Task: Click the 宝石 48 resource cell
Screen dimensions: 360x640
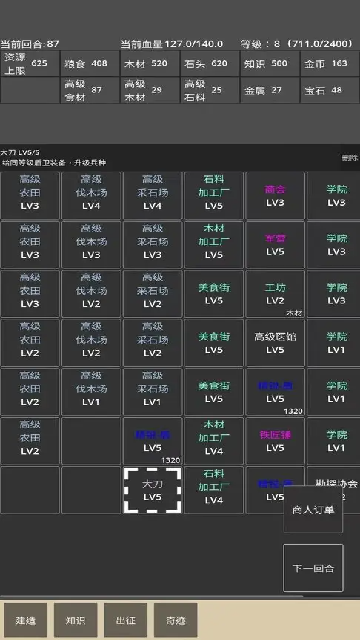Action: (330, 90)
